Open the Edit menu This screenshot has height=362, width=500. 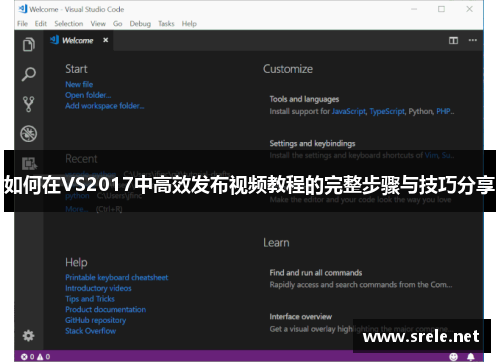[x=41, y=24]
